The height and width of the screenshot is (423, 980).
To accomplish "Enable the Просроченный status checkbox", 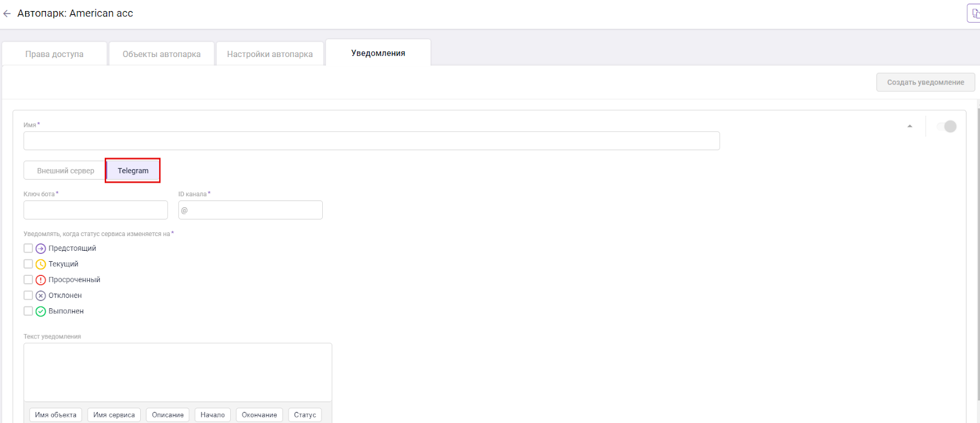I will [28, 280].
